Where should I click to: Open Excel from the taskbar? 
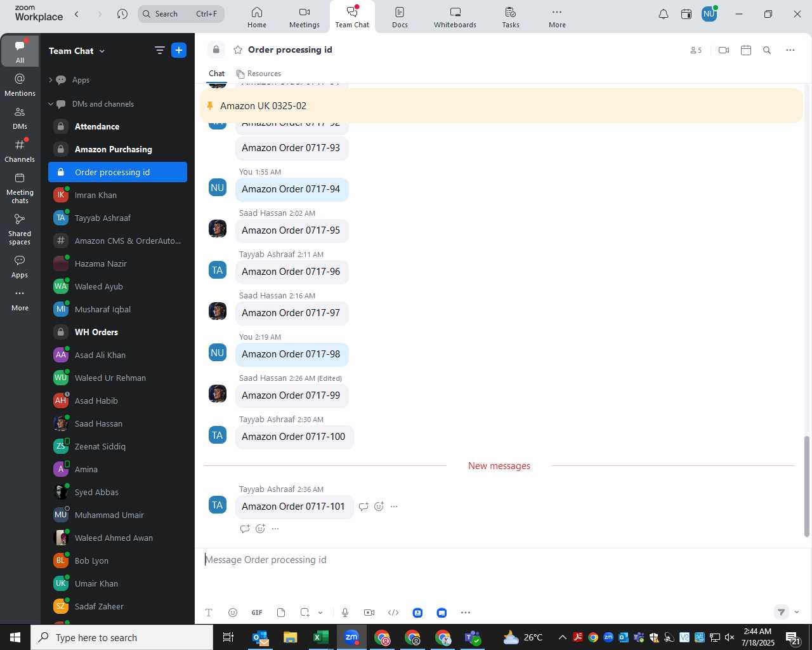click(x=321, y=637)
